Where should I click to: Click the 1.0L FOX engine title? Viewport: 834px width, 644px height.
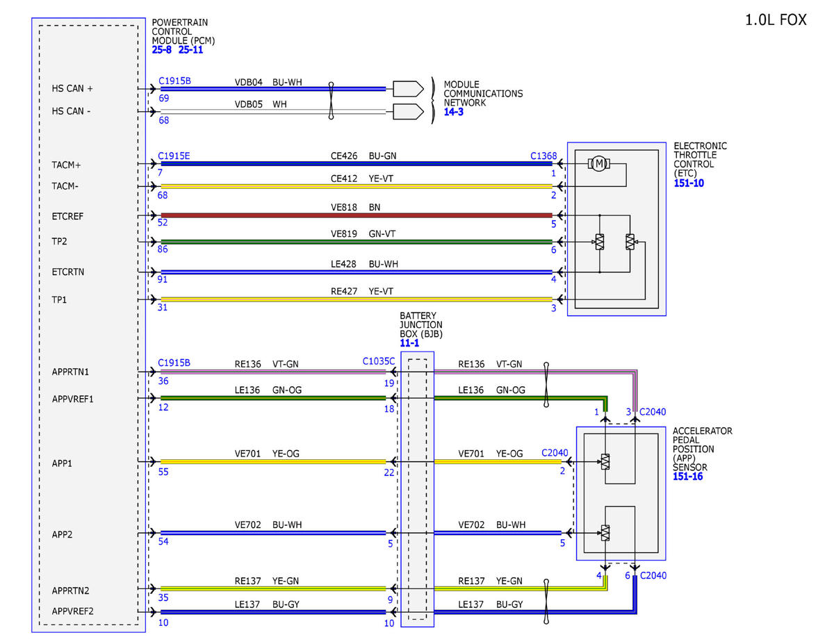pyautogui.click(x=776, y=20)
